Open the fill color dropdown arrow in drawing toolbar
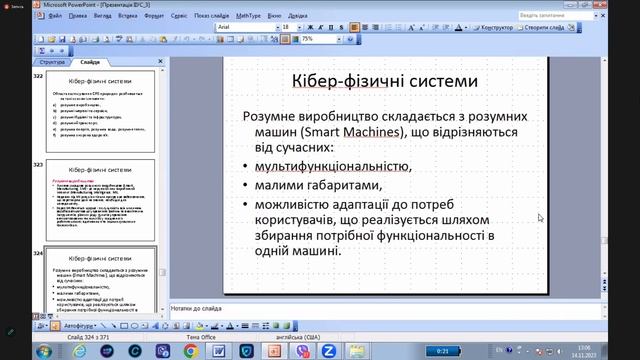 click(x=207, y=326)
